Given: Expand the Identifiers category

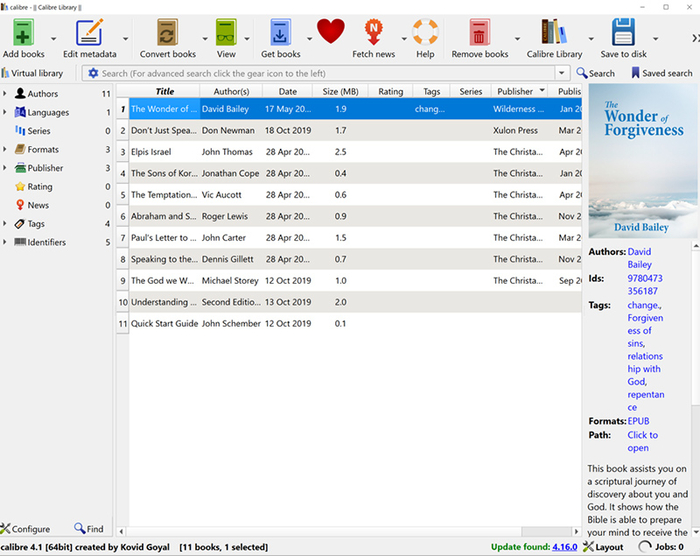Looking at the screenshot, I should [5, 242].
